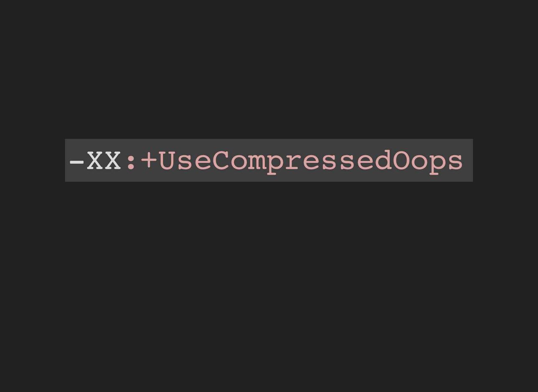Click the letter m in Compressed
The image size is (538, 392).
click(x=257, y=163)
